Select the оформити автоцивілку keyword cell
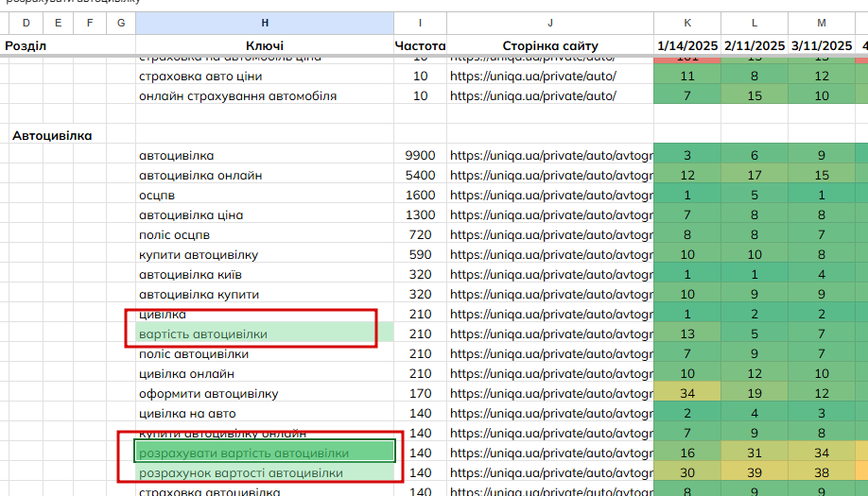868x496 pixels. (265, 394)
